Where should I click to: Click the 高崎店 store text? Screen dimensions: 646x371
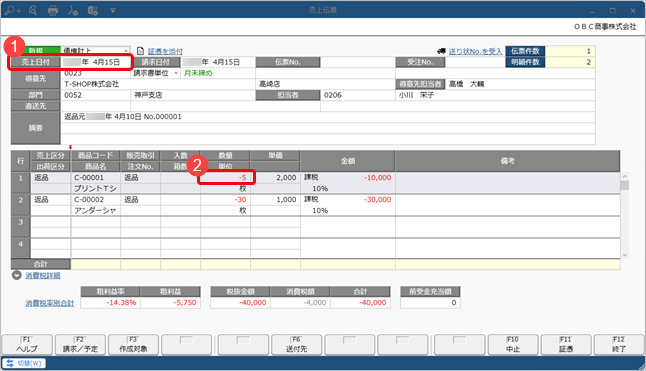click(x=269, y=84)
